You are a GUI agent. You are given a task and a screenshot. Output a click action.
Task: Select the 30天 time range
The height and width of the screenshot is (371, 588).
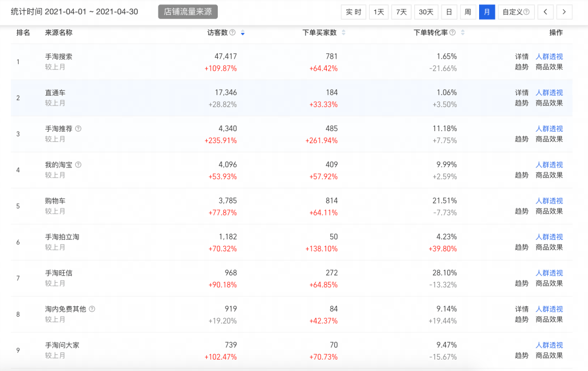426,12
